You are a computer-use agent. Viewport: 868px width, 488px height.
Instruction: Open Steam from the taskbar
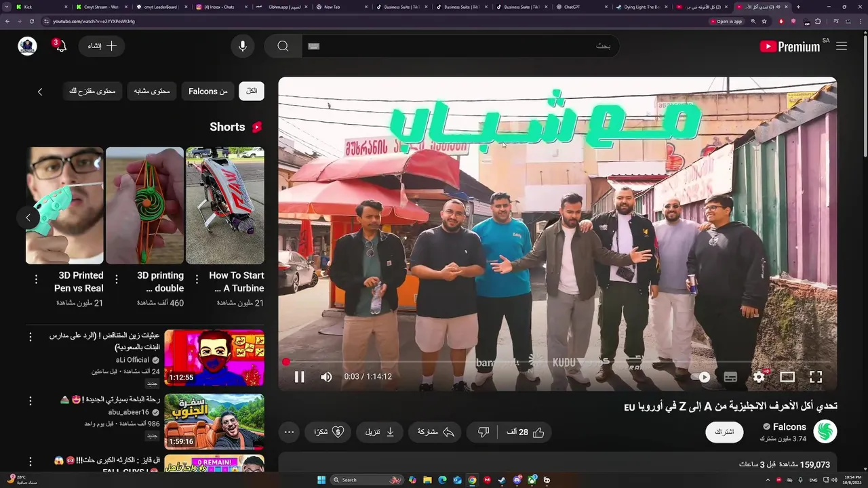tap(502, 480)
